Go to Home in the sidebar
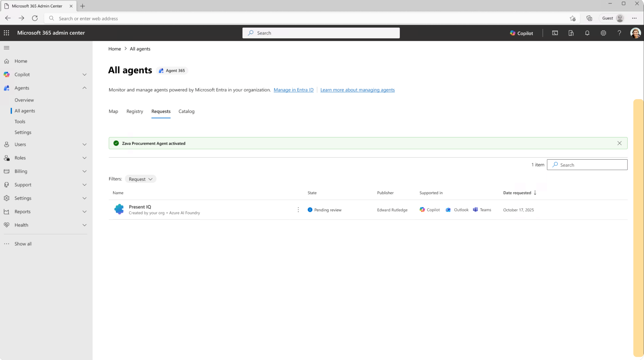 pyautogui.click(x=21, y=61)
